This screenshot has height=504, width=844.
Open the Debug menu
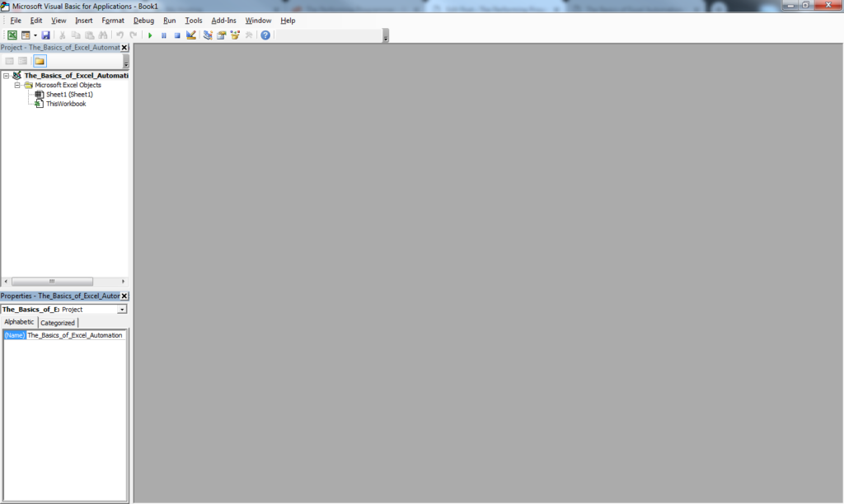(143, 20)
